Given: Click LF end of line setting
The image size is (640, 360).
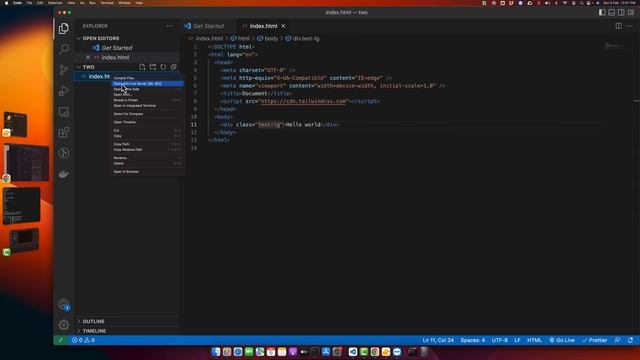Looking at the screenshot, I should tap(517, 340).
